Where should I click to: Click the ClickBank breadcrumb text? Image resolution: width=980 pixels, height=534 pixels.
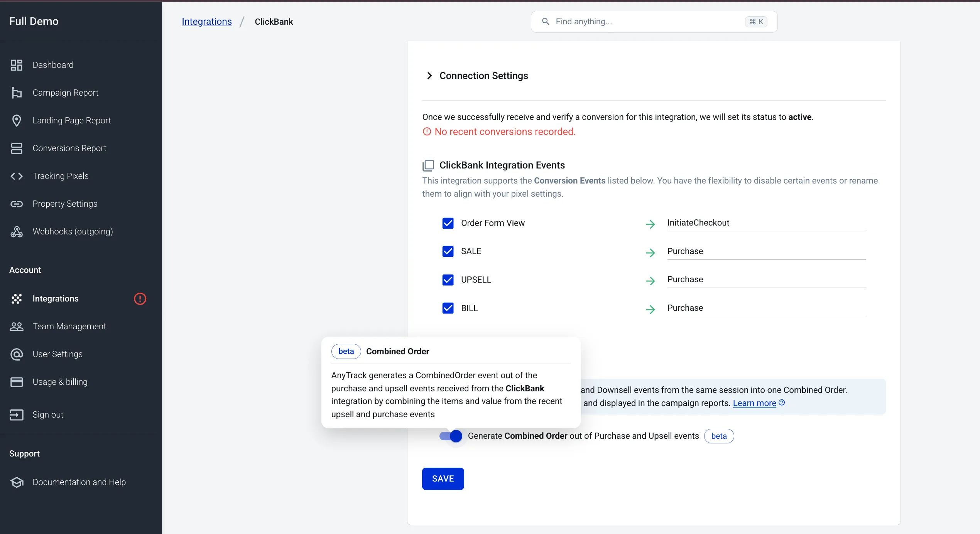(x=274, y=22)
